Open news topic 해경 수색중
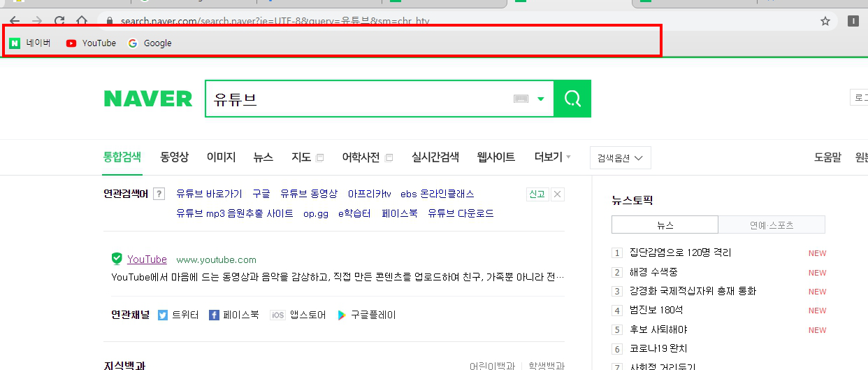Viewport: 868px width, 370px height. point(653,271)
